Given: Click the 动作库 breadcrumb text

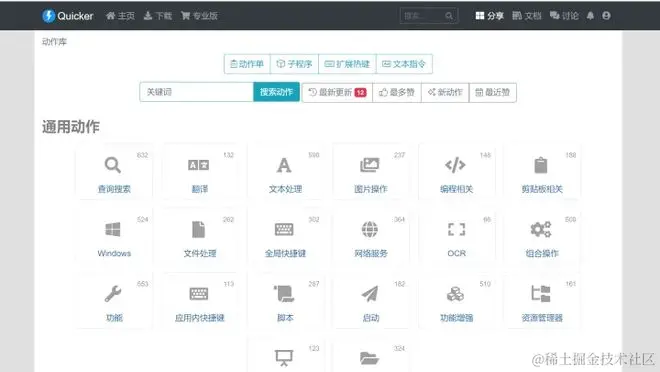Looking at the screenshot, I should pyautogui.click(x=54, y=41).
